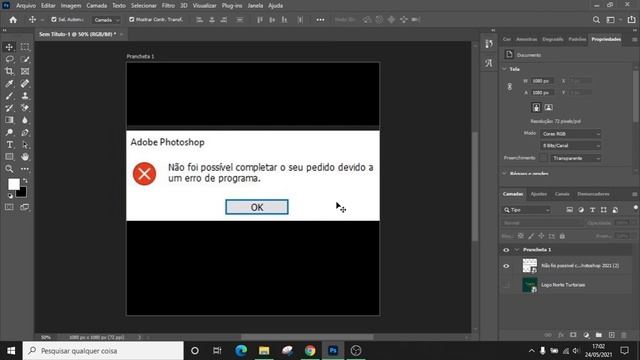Open the Share icon at top right
640x360 pixels.
(x=631, y=20)
